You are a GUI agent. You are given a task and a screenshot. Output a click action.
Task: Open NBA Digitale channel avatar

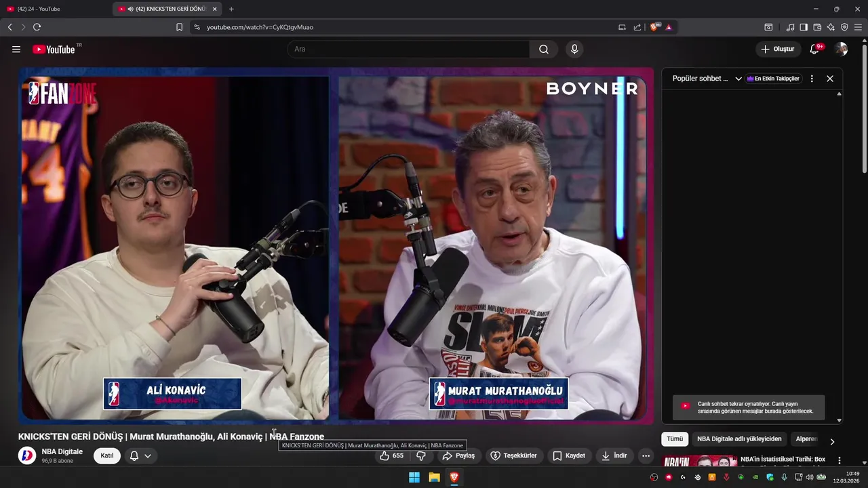coord(27,455)
